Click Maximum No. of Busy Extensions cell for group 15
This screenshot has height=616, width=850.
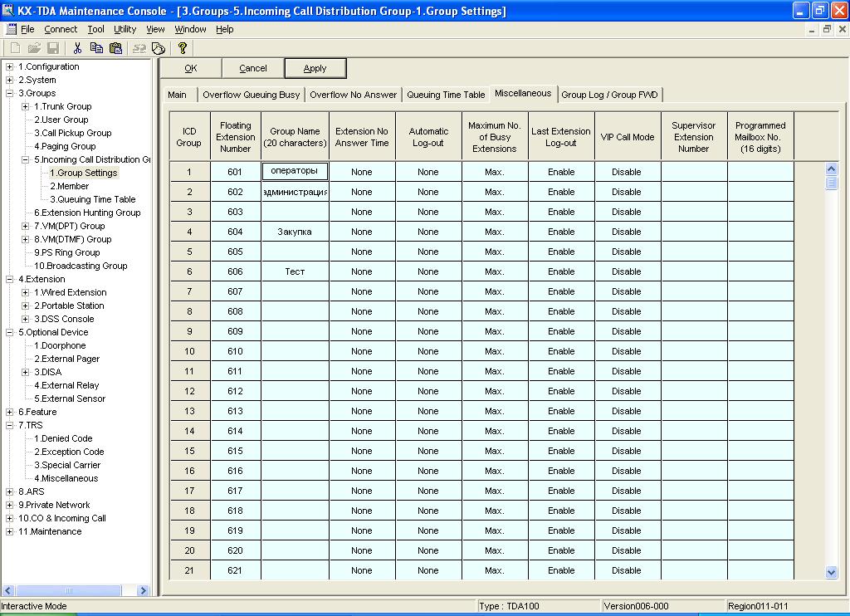coord(495,451)
